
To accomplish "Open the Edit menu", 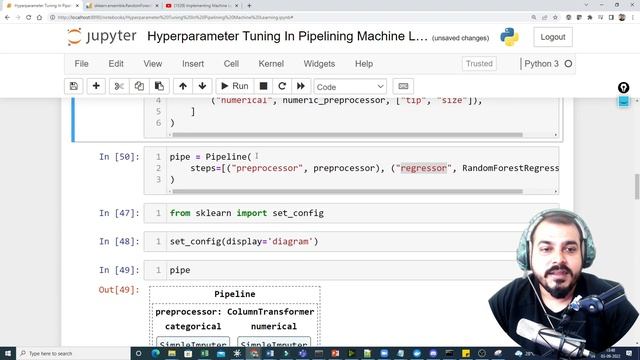I will pyautogui.click(x=116, y=64).
